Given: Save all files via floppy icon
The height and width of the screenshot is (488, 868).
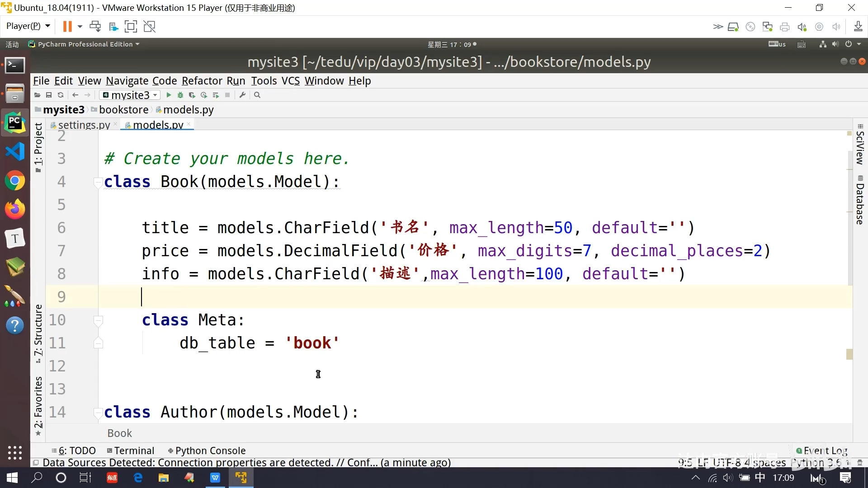Looking at the screenshot, I should click(x=49, y=95).
